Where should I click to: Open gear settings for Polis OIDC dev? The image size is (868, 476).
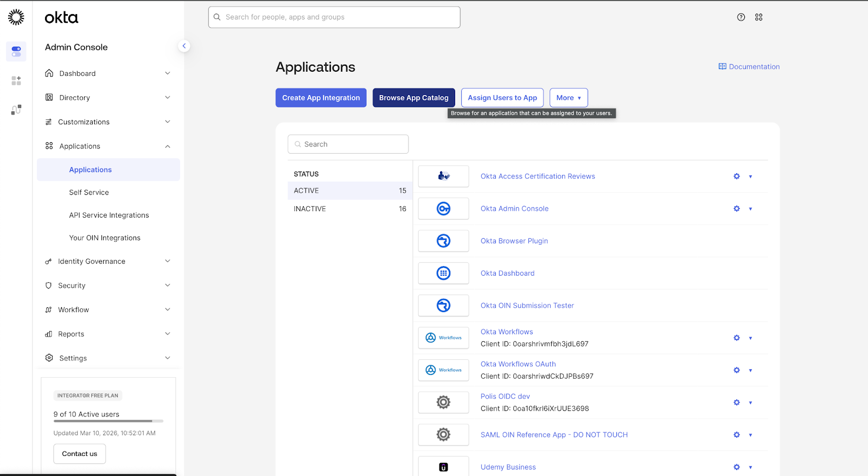point(737,402)
